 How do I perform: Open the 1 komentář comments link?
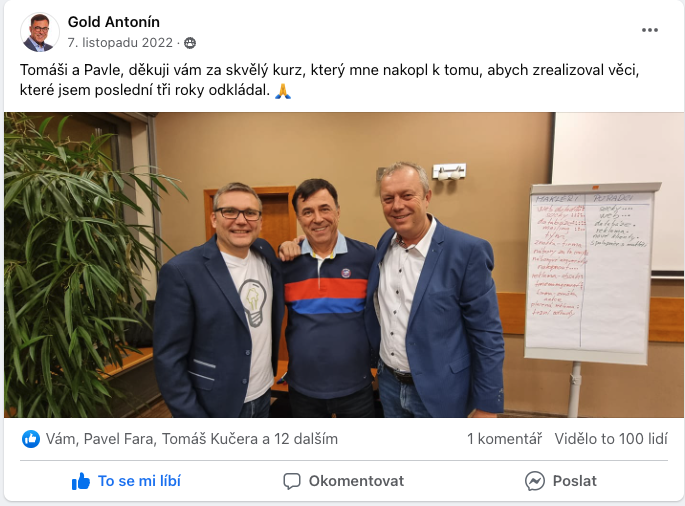[505, 439]
